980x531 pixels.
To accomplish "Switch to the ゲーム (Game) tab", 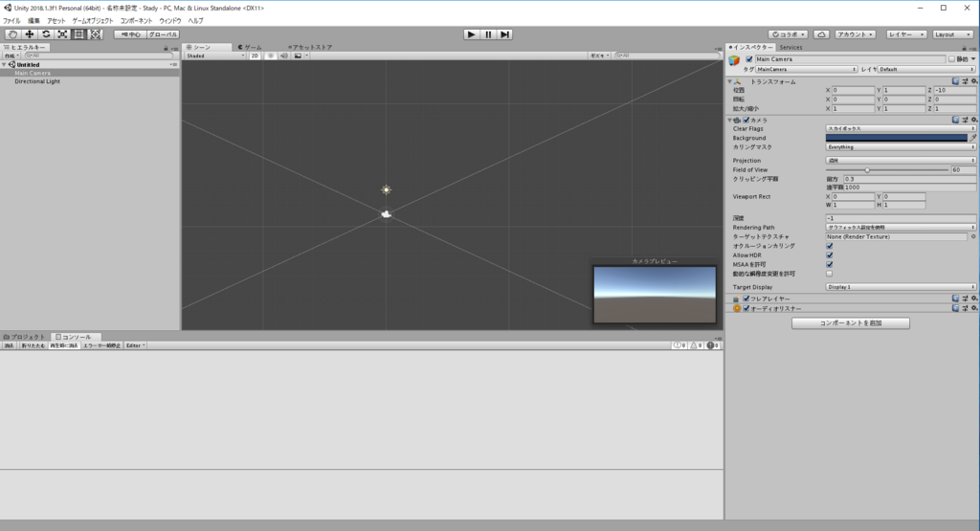I will pos(250,47).
